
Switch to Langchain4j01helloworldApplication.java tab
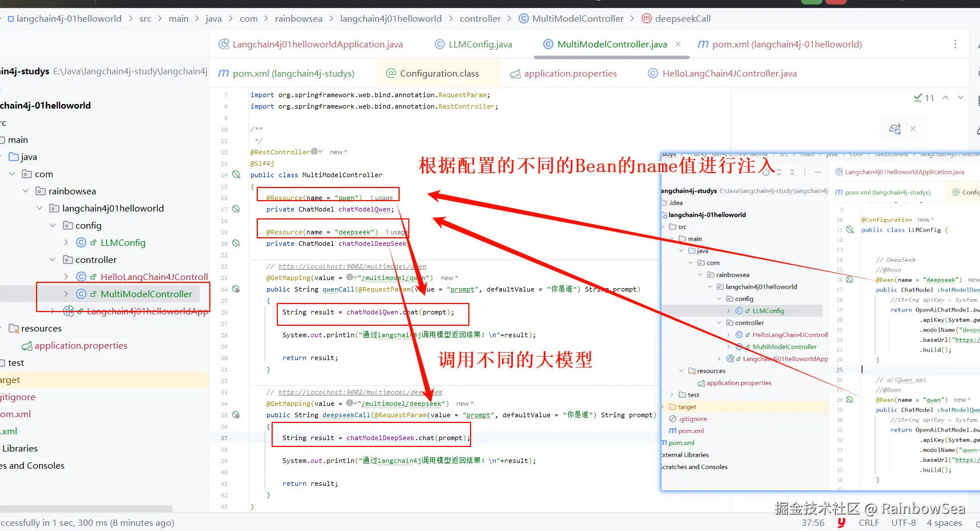click(311, 44)
